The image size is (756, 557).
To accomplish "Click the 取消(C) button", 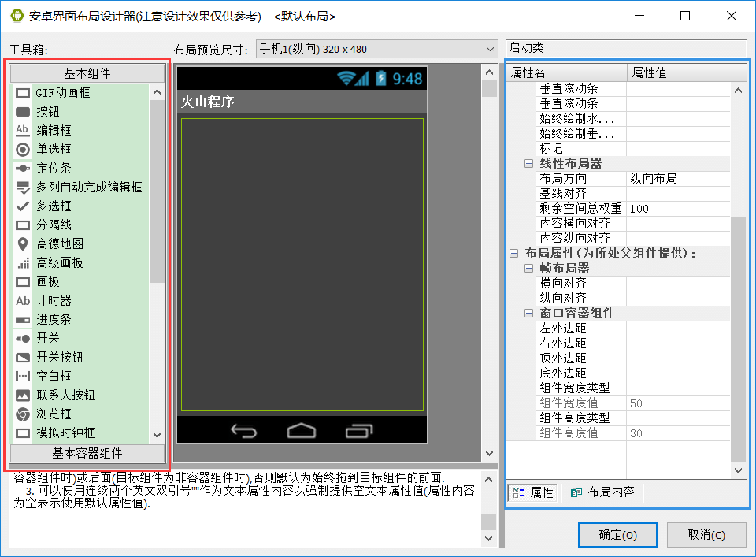I will tap(706, 535).
